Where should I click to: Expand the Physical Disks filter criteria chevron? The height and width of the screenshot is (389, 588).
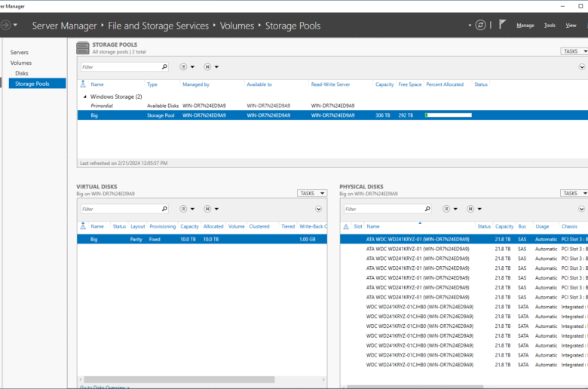581,209
